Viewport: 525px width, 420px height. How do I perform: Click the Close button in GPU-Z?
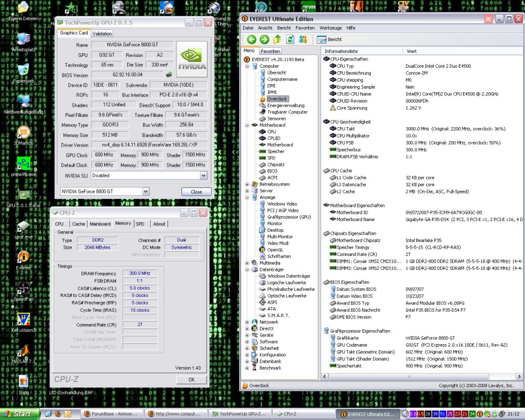tap(196, 192)
